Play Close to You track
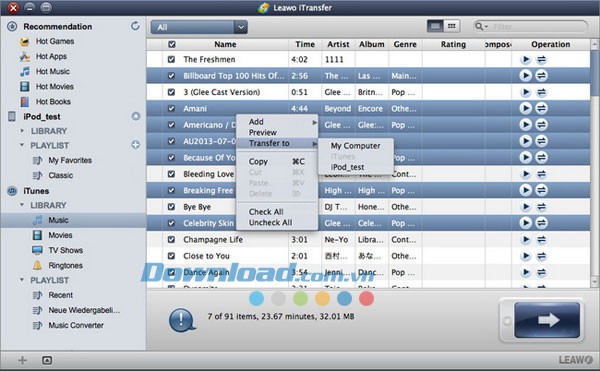Viewport: 600px width, 371px height. pos(526,256)
